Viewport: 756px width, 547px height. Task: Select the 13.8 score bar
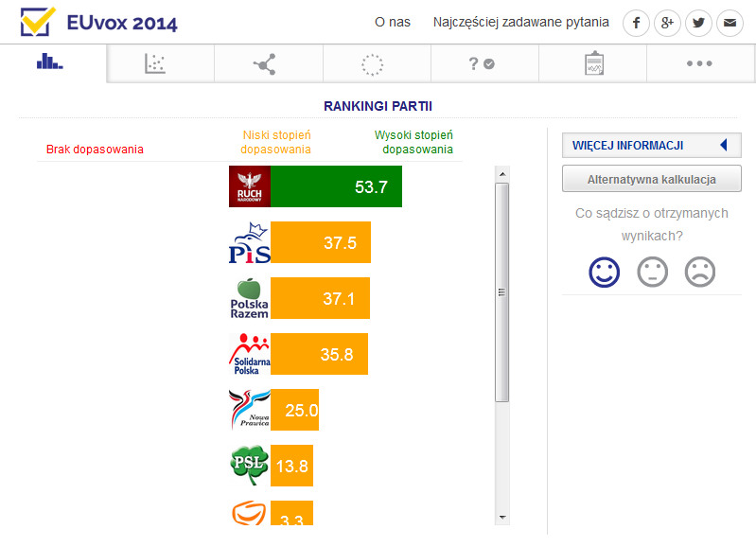click(291, 466)
